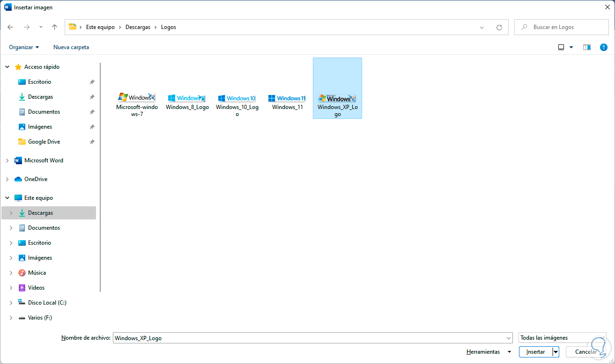
Task: Unpin Escritorio from quick access pin icon
Action: [92, 82]
